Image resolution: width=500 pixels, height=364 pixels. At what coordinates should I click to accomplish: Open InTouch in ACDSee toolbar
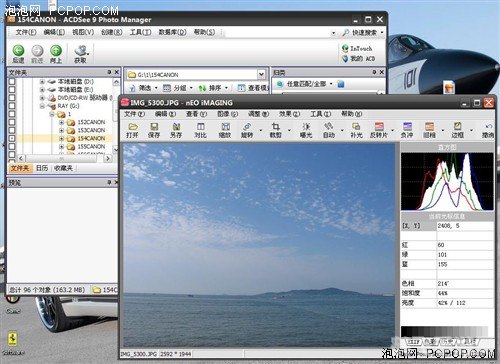click(x=357, y=48)
